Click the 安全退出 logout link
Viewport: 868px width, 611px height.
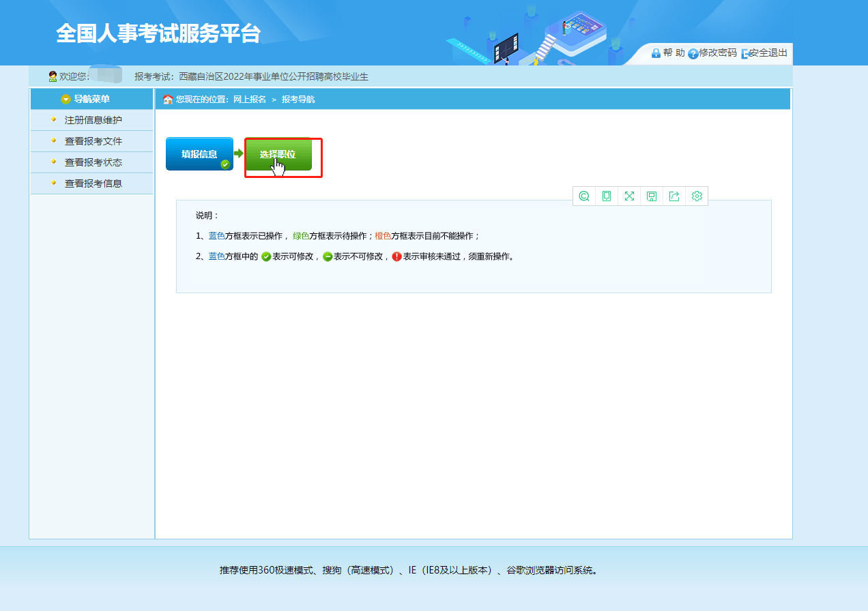[768, 53]
